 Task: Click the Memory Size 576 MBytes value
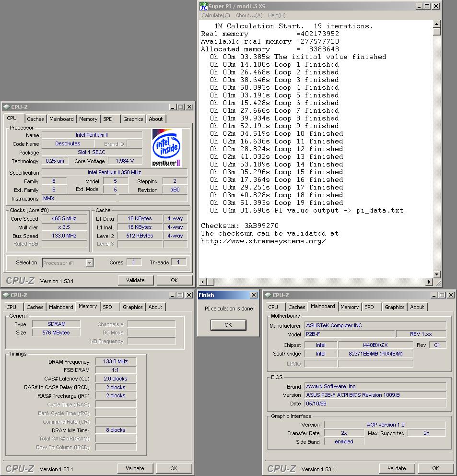[56, 333]
